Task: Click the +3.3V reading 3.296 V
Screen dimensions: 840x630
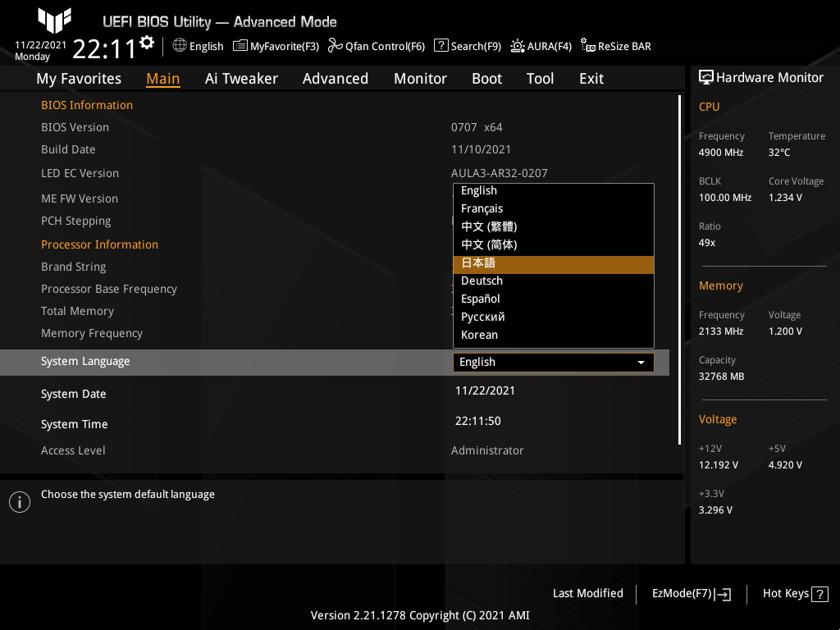Action: [x=715, y=510]
